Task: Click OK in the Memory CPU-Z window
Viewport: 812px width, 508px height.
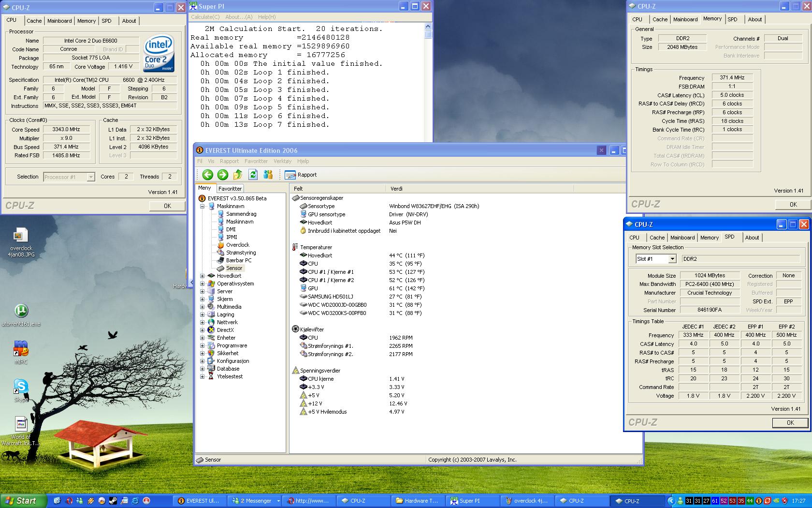Action: (793, 205)
